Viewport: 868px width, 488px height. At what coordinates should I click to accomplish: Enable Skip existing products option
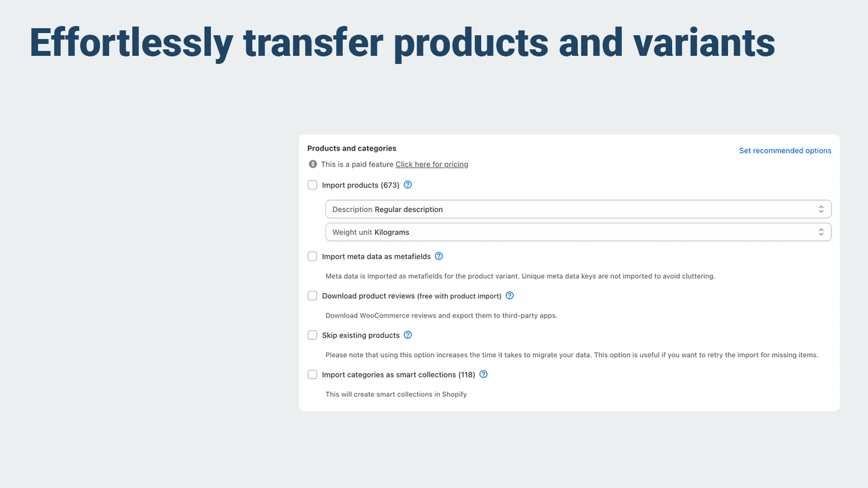coord(312,335)
